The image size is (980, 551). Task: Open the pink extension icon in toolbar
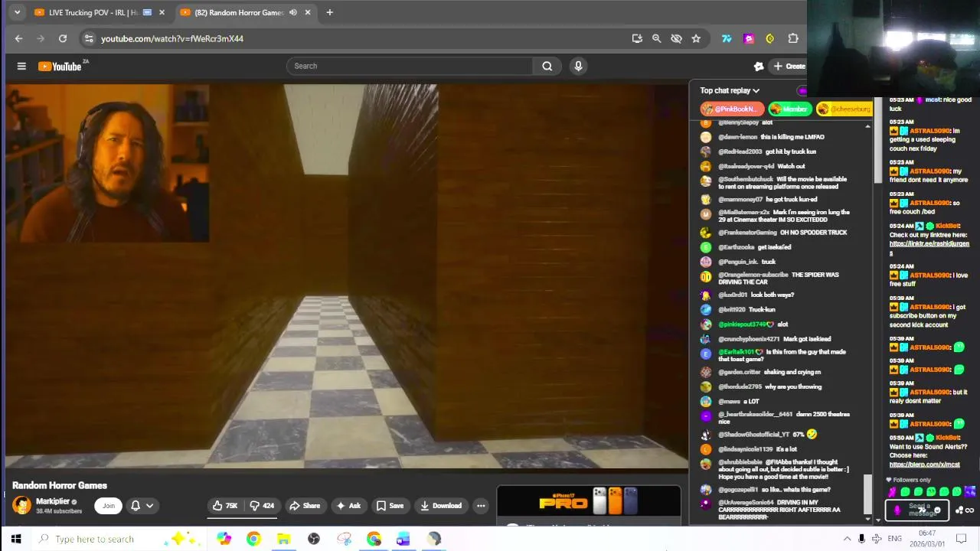749,38
